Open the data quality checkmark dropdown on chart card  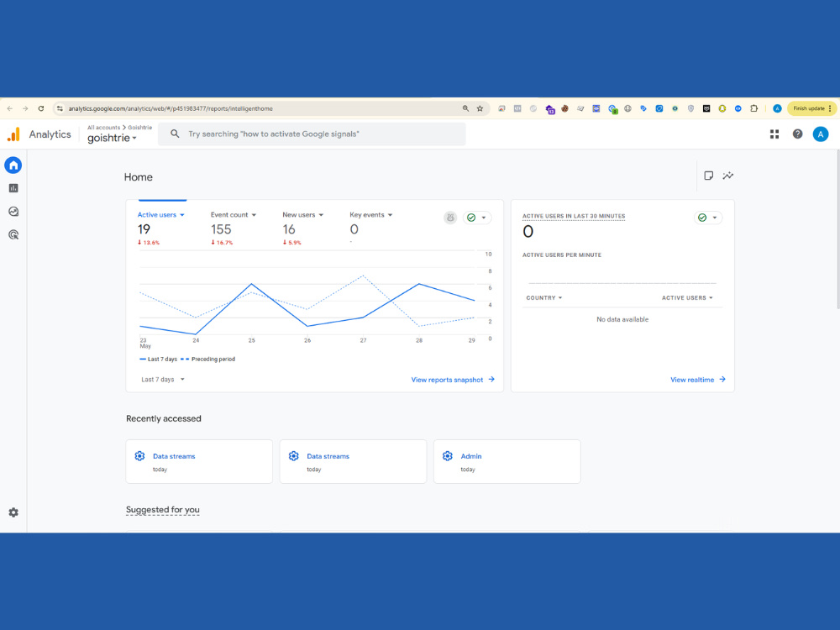click(477, 218)
